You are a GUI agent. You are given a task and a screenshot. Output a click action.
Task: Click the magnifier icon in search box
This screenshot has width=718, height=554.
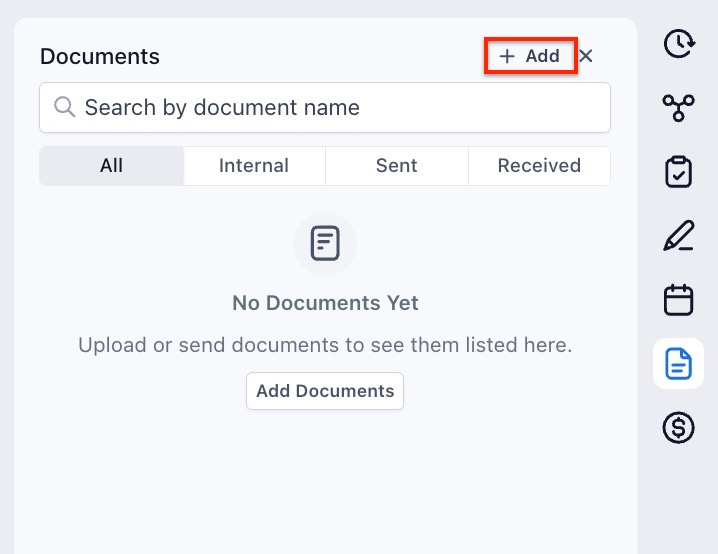coord(65,107)
